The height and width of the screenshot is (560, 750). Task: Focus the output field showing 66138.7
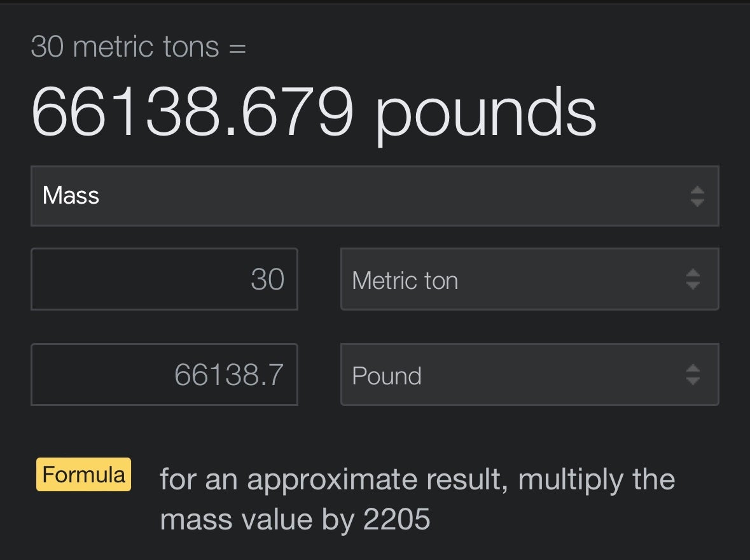click(x=164, y=375)
